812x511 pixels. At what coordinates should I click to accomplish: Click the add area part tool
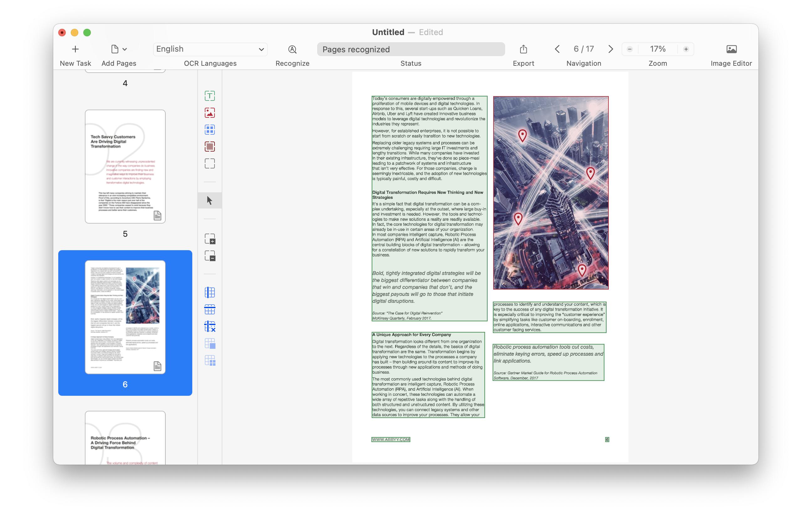point(209,239)
